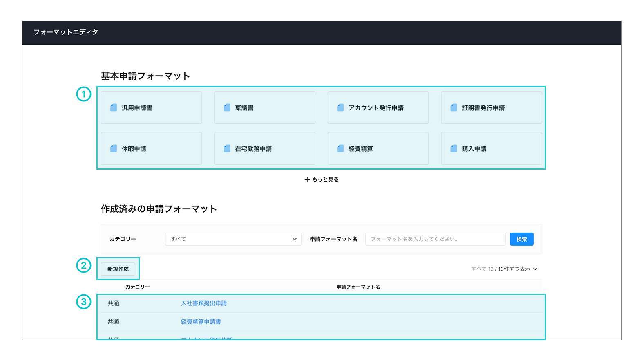The width and height of the screenshot is (644, 361).
Task: Open the 入社書類提出申請 link
Action: (204, 303)
